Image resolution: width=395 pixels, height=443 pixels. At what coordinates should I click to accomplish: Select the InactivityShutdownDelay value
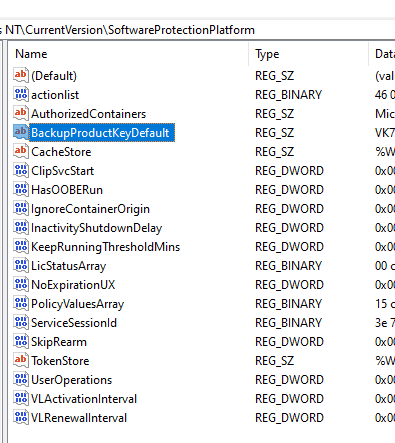pos(96,228)
